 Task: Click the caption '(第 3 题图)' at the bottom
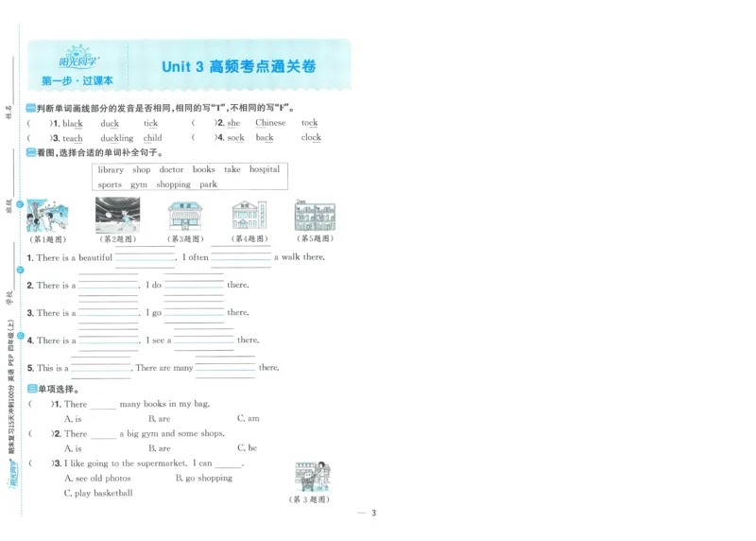click(309, 499)
